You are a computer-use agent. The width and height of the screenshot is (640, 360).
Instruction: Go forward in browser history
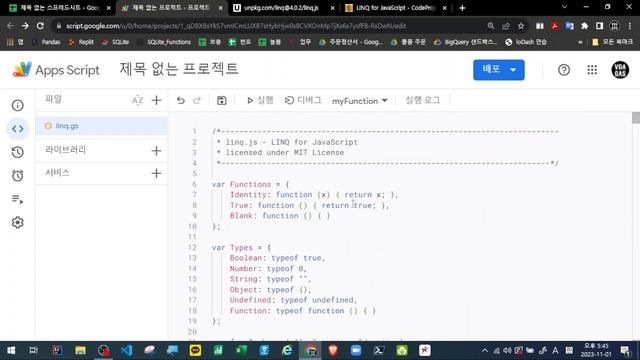(25, 26)
